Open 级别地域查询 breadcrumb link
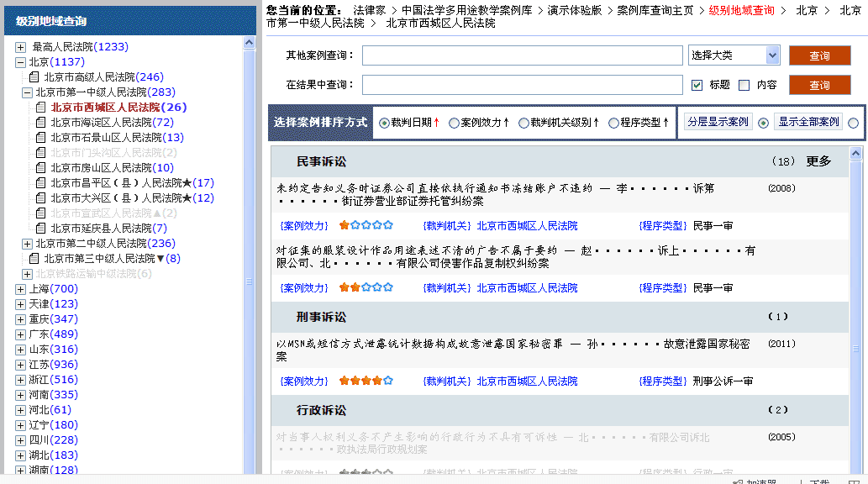Image resolution: width=868 pixels, height=484 pixels. 741,11
